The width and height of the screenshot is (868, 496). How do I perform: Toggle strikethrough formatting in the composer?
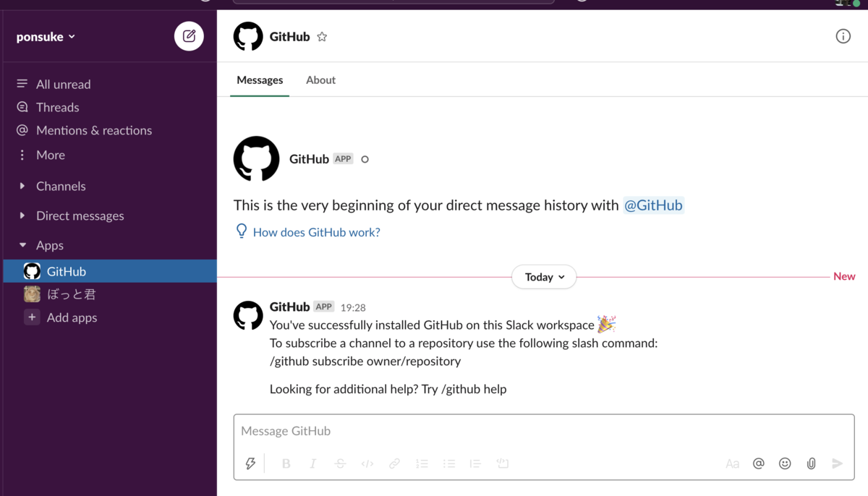(x=340, y=463)
